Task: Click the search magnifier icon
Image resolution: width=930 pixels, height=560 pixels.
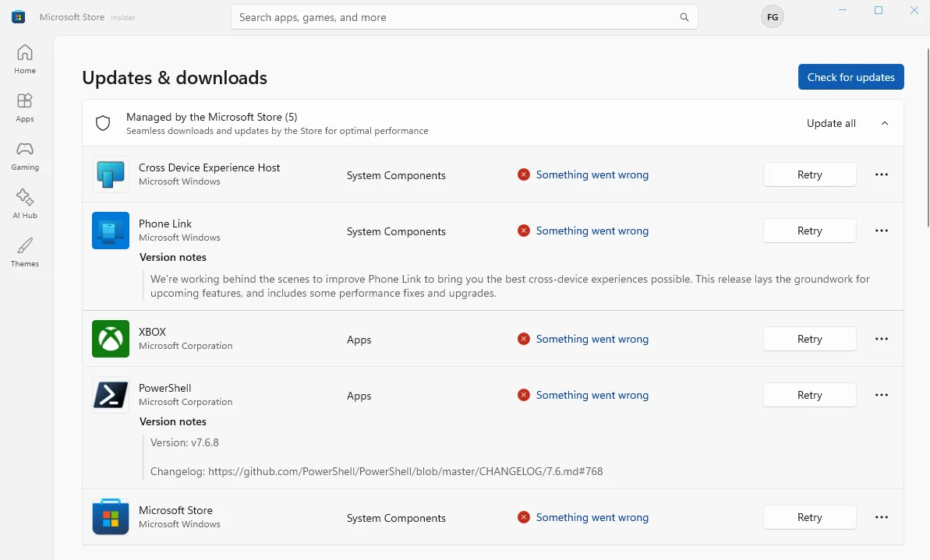Action: coord(684,17)
